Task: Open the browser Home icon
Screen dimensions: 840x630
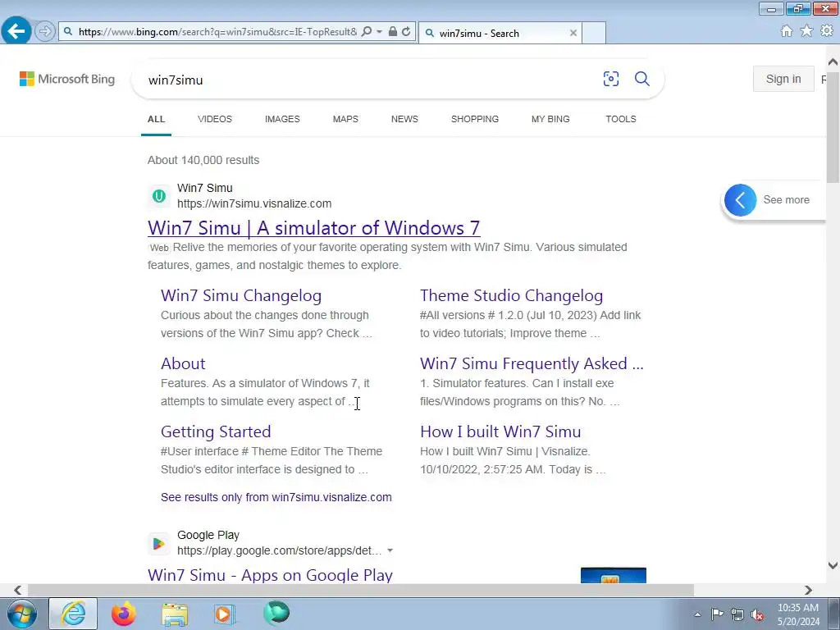Action: 787,31
